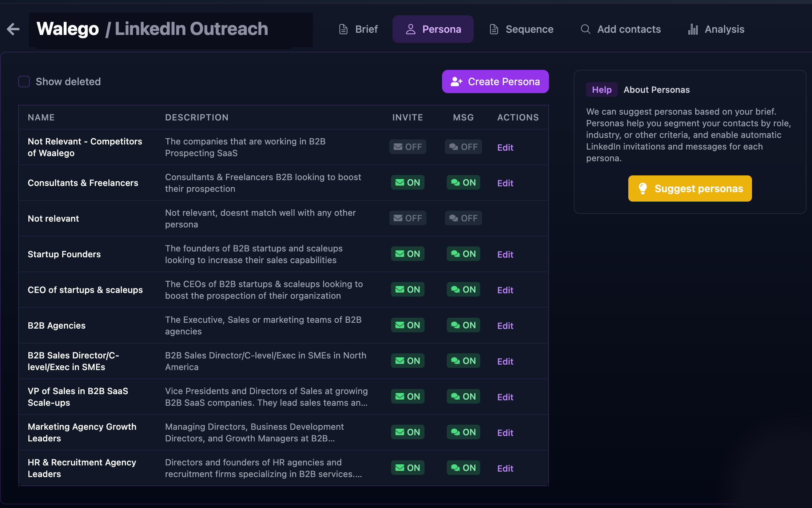Turn off invite for Consultants & Freelancers
The width and height of the screenshot is (812, 508).
[407, 183]
